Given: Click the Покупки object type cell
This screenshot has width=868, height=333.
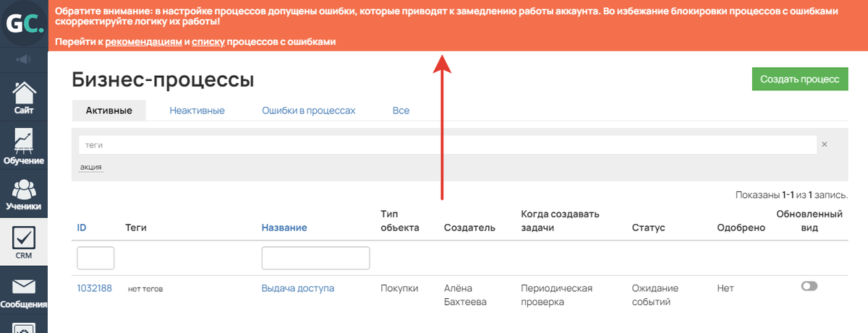Looking at the screenshot, I should (x=399, y=288).
